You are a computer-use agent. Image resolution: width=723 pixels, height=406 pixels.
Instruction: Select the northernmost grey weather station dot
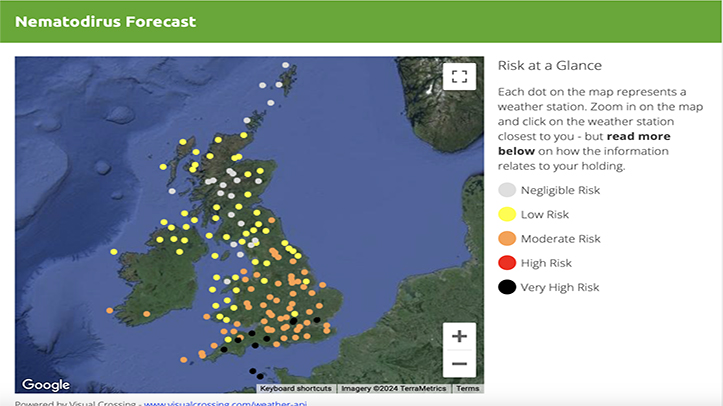[x=285, y=66]
